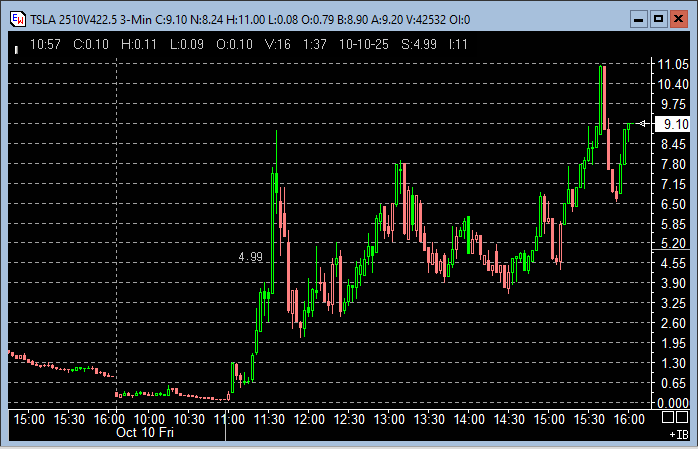Viewport: 698px width, 449px height.
Task: Maximize the TSLA chart window
Action: 658,18
